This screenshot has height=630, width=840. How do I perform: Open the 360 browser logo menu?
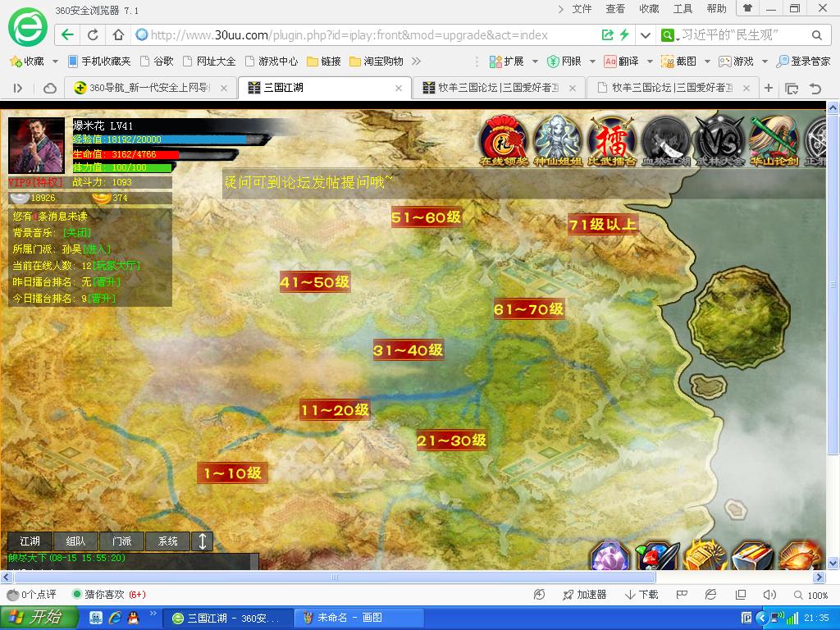point(27,27)
